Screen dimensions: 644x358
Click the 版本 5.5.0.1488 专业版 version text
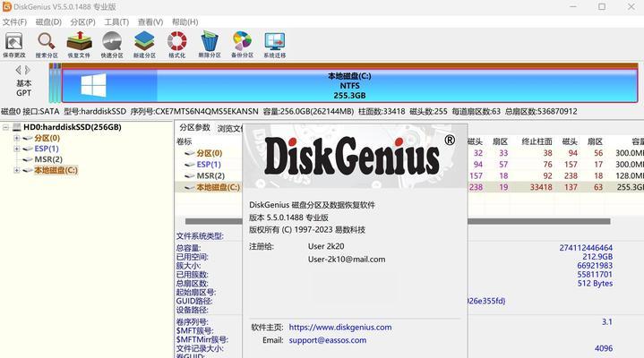(288, 217)
